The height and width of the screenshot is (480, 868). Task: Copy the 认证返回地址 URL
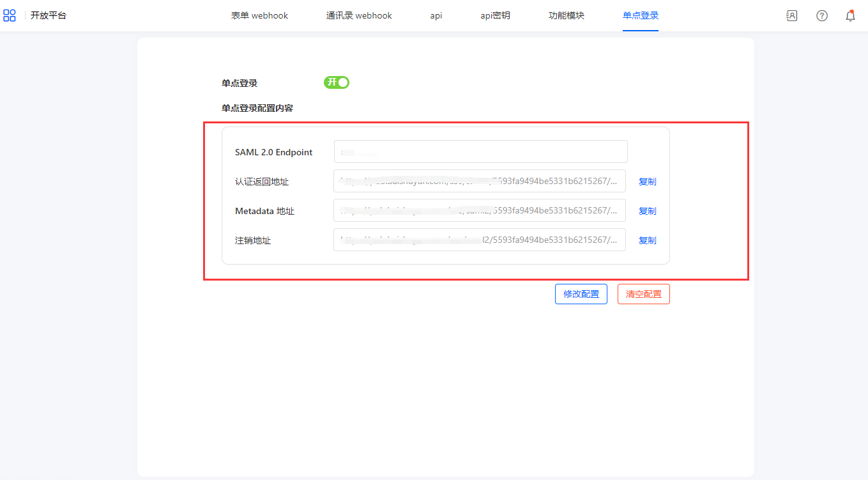pyautogui.click(x=647, y=182)
